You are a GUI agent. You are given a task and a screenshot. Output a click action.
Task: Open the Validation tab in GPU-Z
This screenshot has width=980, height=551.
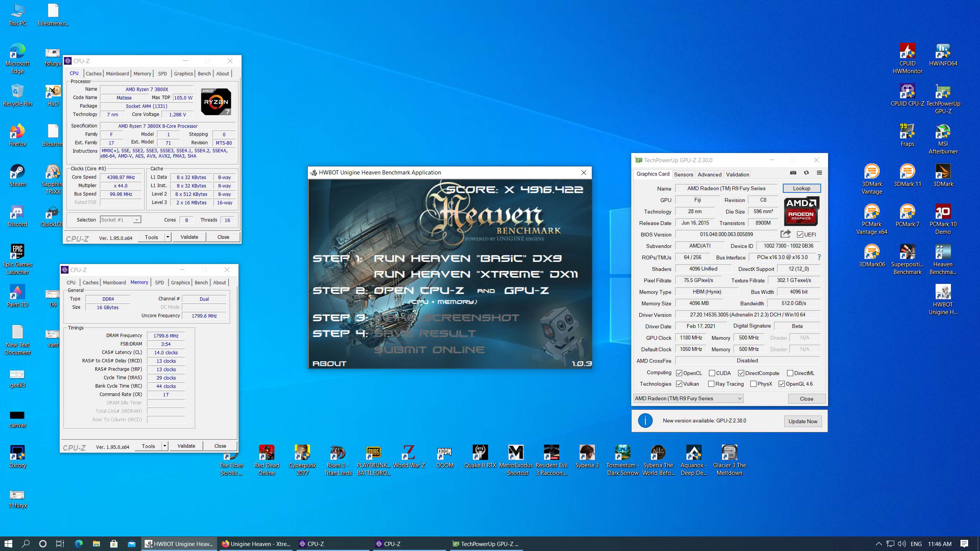pyautogui.click(x=737, y=174)
